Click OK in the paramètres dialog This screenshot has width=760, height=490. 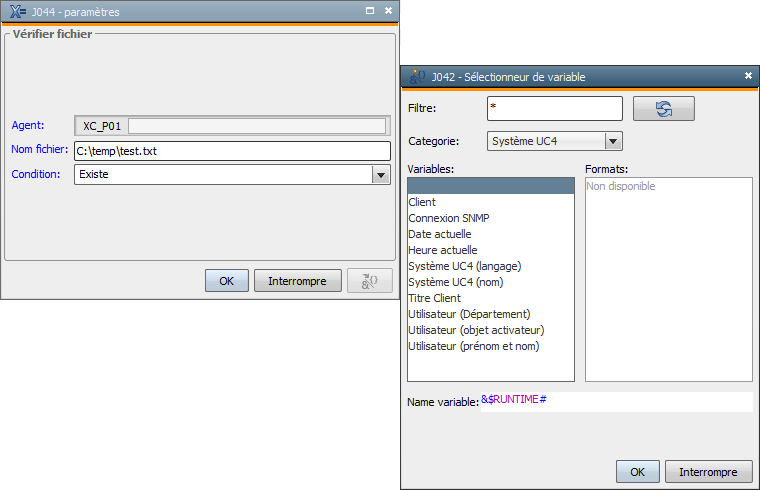coord(226,281)
